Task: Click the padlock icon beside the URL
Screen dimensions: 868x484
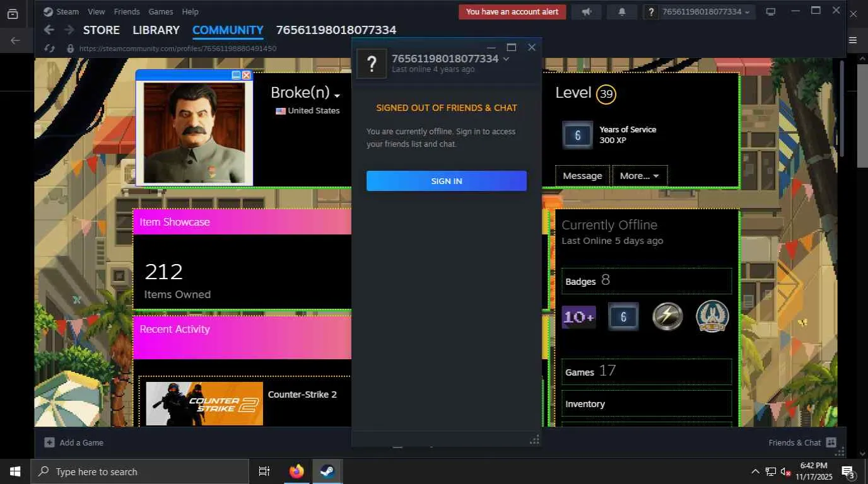Action: [x=70, y=49]
